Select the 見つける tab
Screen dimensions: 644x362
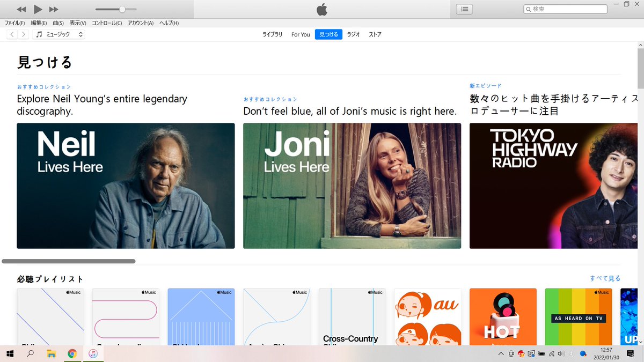point(328,34)
